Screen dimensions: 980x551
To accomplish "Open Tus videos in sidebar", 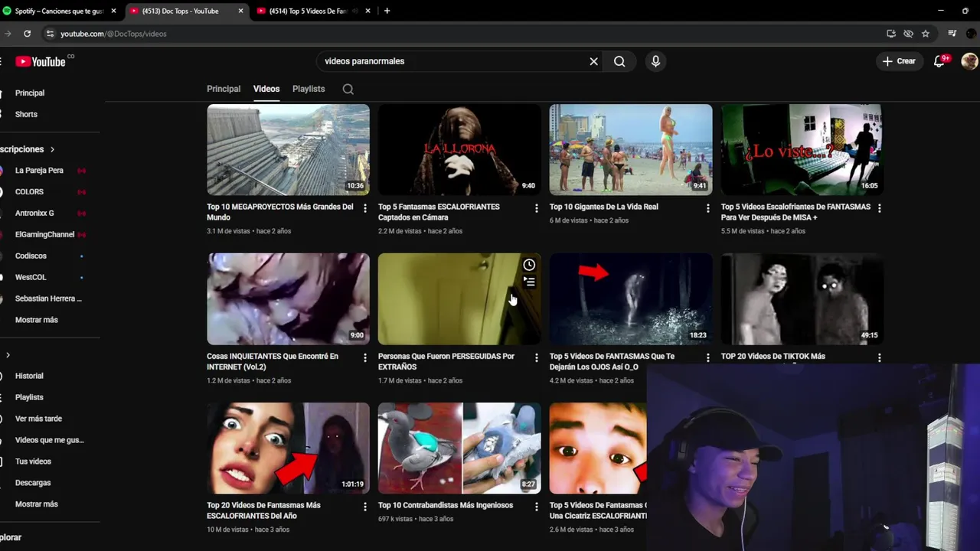I will tap(33, 461).
